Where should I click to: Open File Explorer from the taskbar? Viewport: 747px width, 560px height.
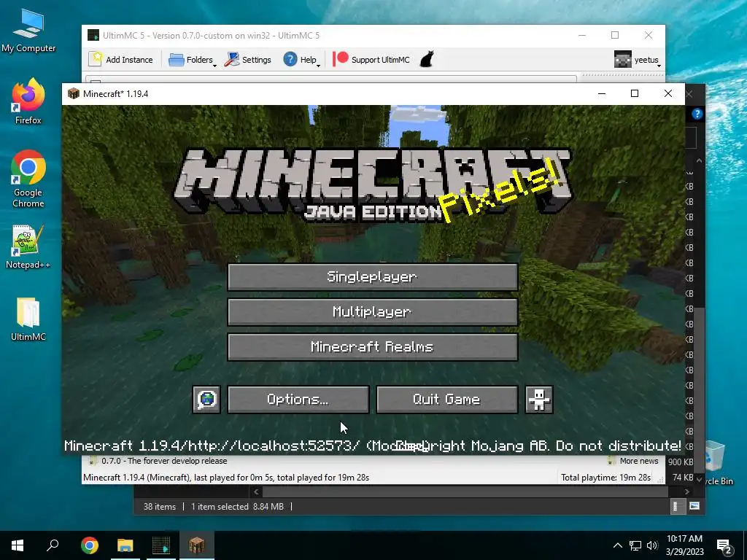point(125,545)
